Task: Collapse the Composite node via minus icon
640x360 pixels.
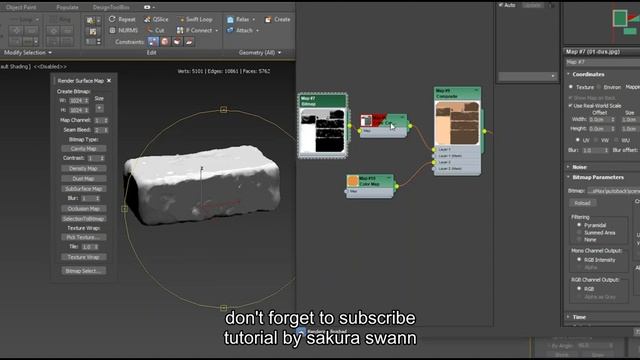Action: pos(476,90)
